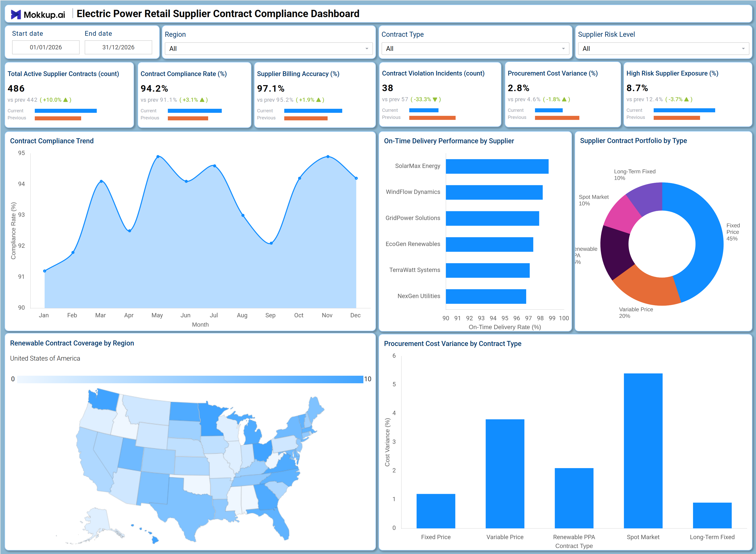Click the Supplier Contract Portfolio by Type title
The height and width of the screenshot is (554, 756).
[x=633, y=141]
